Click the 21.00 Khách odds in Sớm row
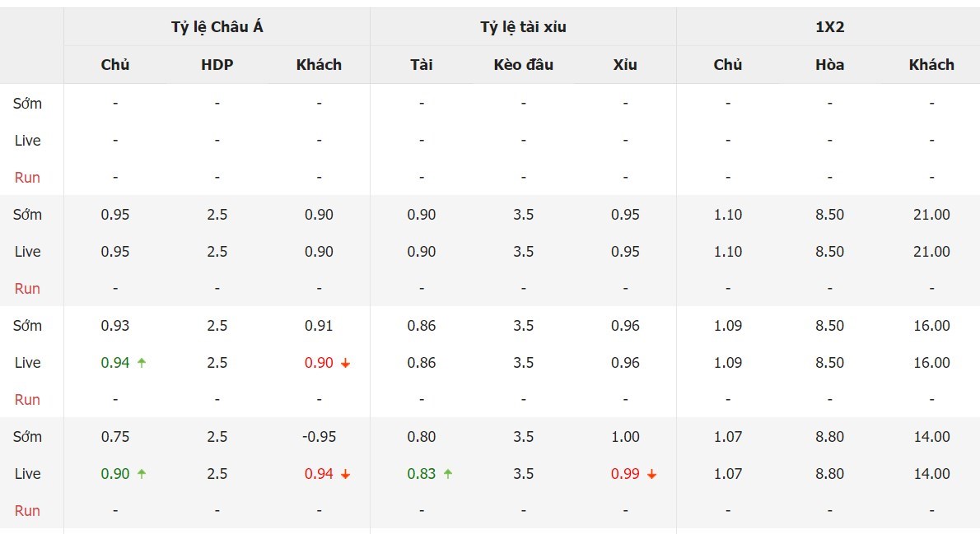 tap(931, 214)
